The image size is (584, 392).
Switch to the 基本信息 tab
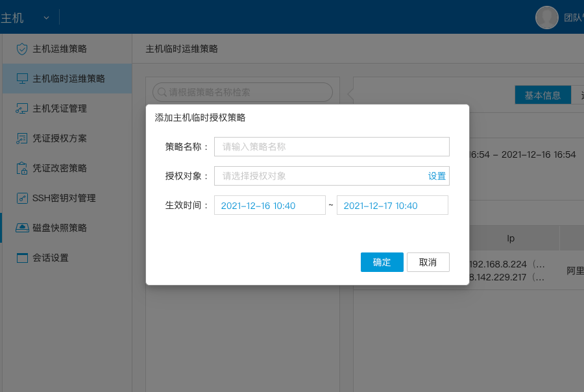[542, 95]
